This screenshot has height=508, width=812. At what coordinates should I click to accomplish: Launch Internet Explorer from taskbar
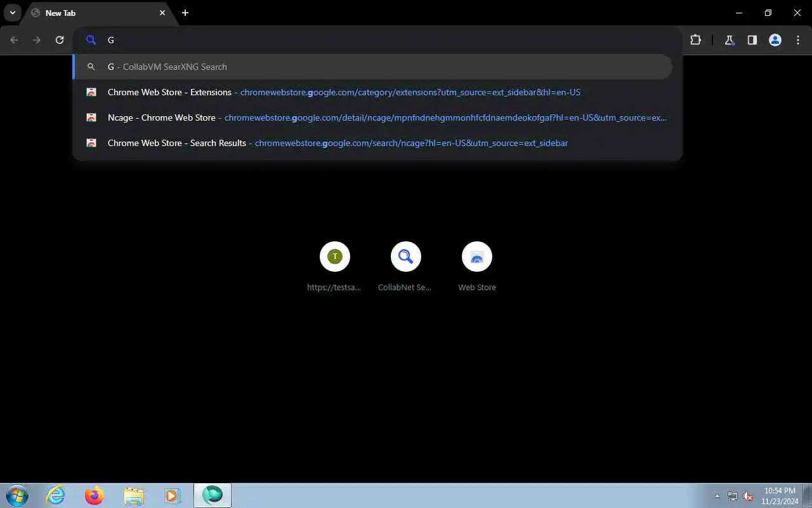[x=56, y=495]
